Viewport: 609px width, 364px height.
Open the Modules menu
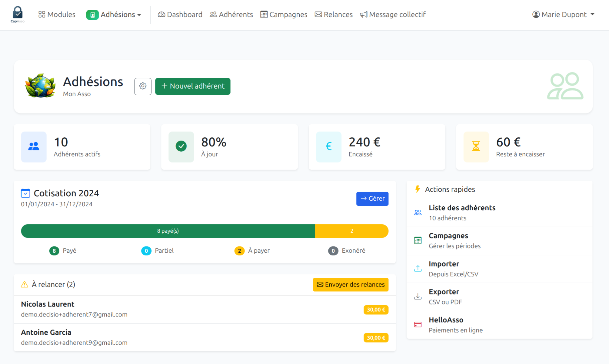pyautogui.click(x=57, y=15)
